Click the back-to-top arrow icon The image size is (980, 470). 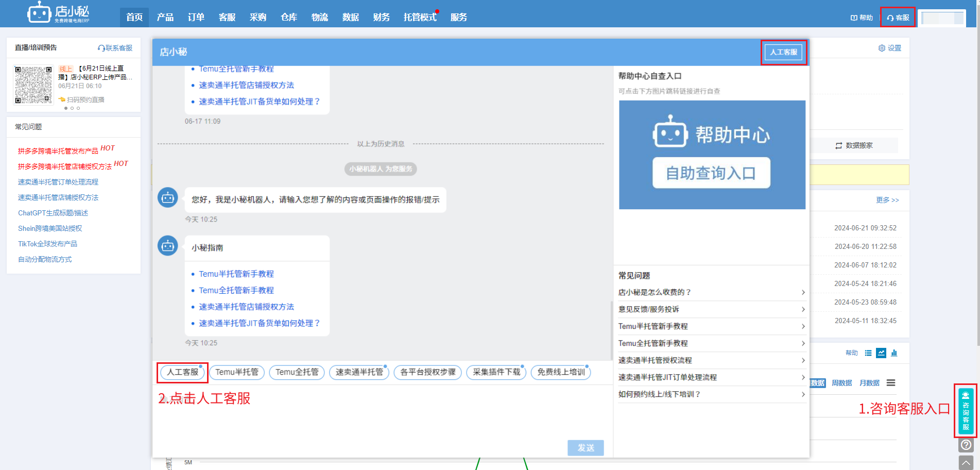tap(966, 462)
